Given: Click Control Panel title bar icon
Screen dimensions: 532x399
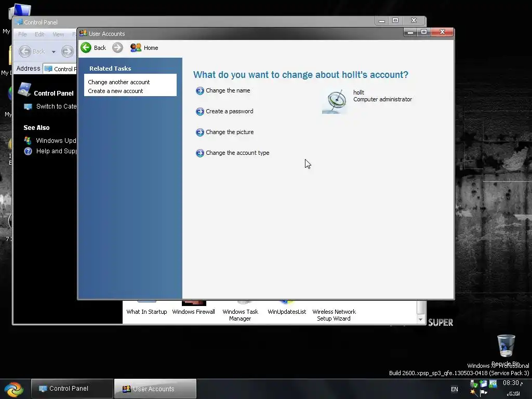Looking at the screenshot, I should coord(19,22).
